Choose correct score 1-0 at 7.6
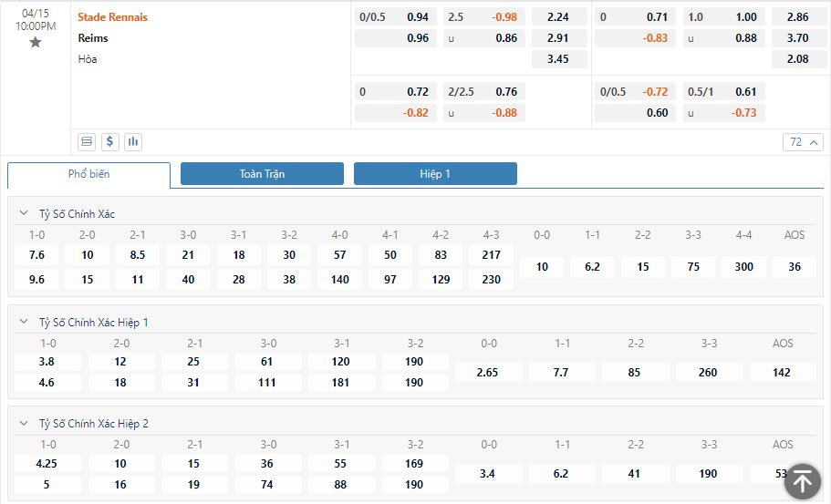831x504 pixels. click(36, 255)
